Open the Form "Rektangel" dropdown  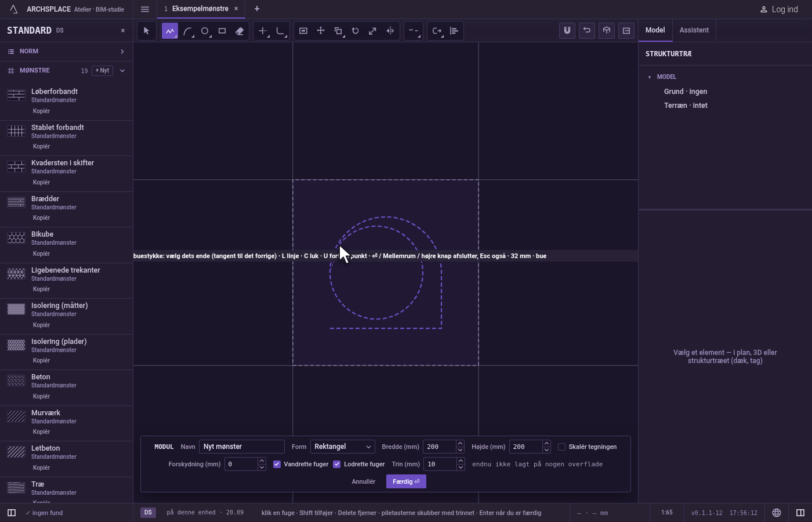point(343,447)
